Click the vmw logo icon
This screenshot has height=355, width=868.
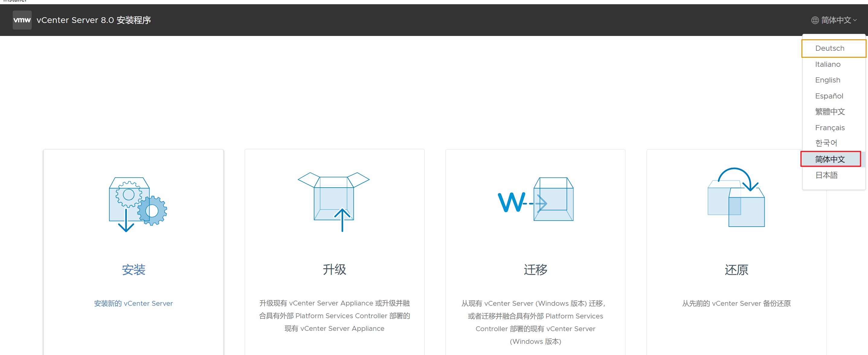click(22, 20)
